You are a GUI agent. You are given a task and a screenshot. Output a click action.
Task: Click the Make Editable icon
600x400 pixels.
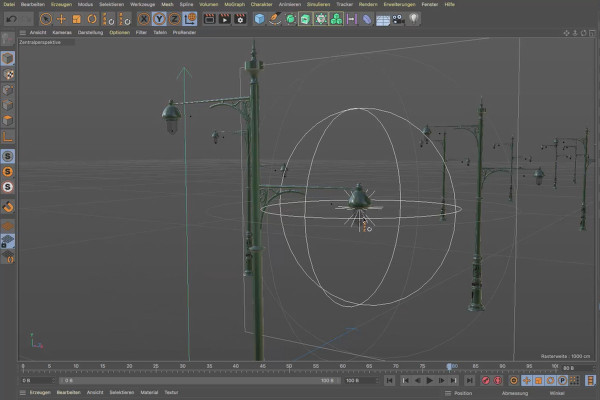(8, 39)
